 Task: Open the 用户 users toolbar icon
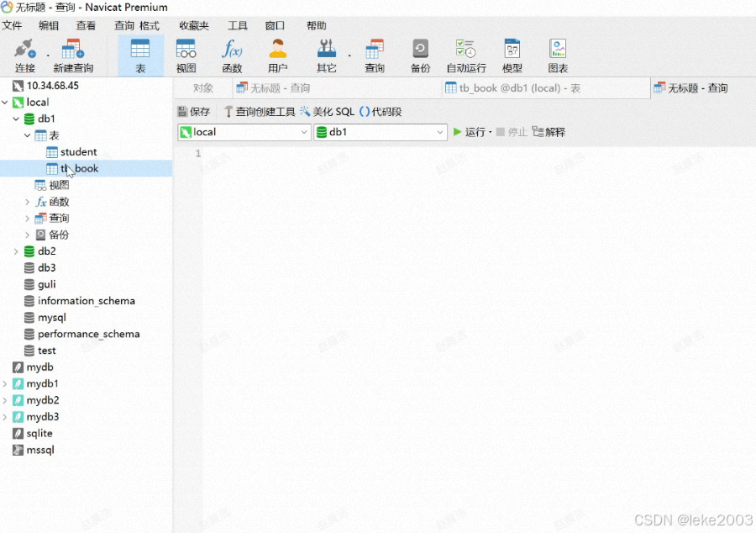click(278, 55)
